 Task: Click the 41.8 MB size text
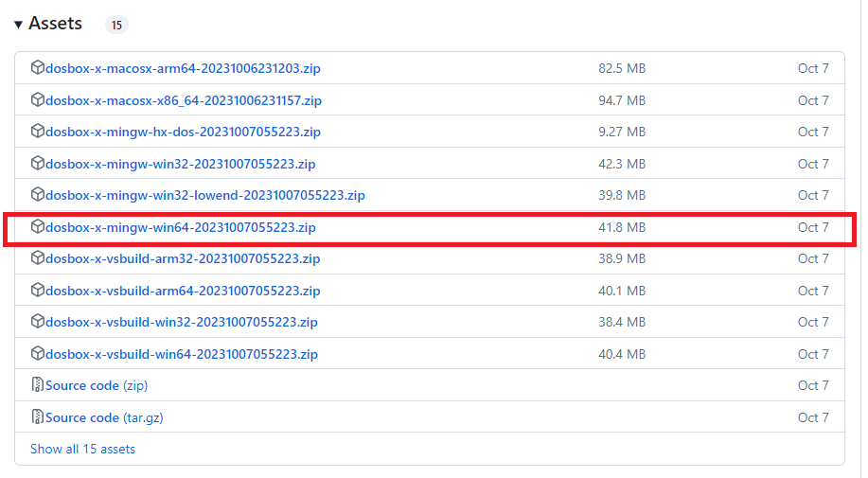point(622,228)
